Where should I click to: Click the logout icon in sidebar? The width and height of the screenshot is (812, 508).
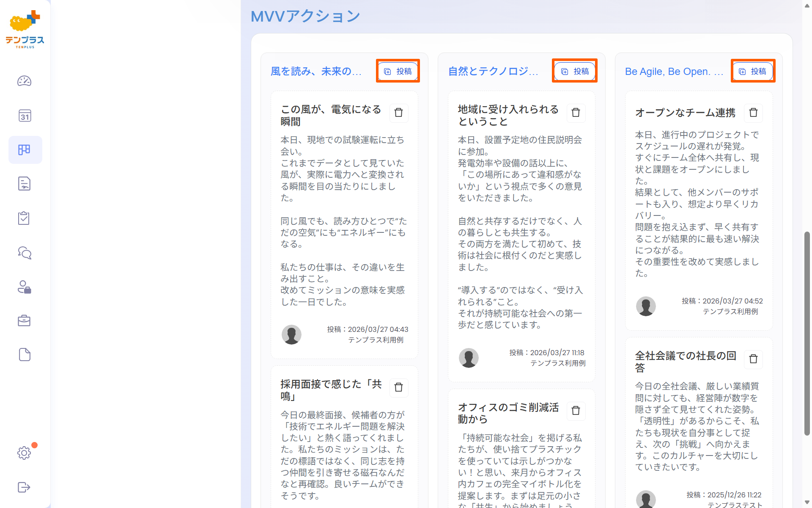coord(25,487)
